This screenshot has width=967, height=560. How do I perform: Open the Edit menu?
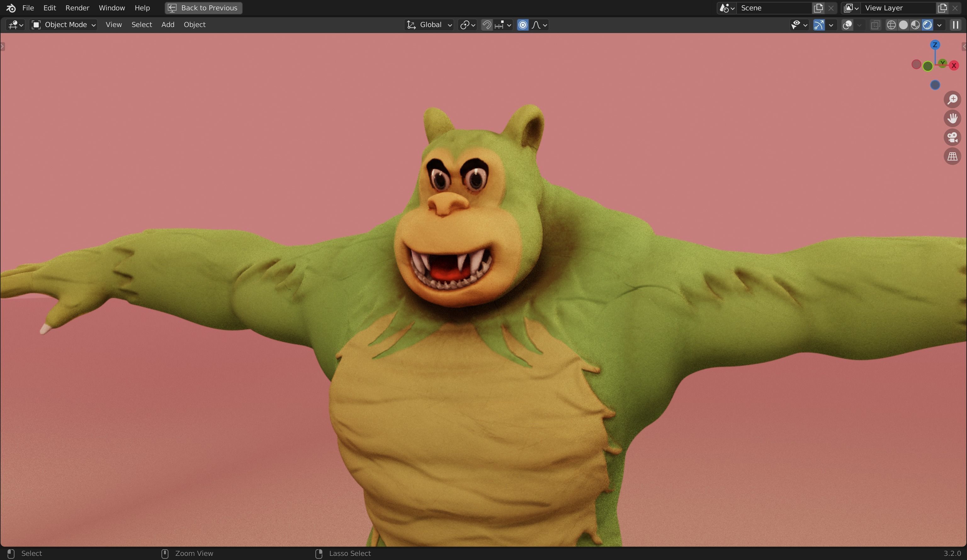point(49,8)
